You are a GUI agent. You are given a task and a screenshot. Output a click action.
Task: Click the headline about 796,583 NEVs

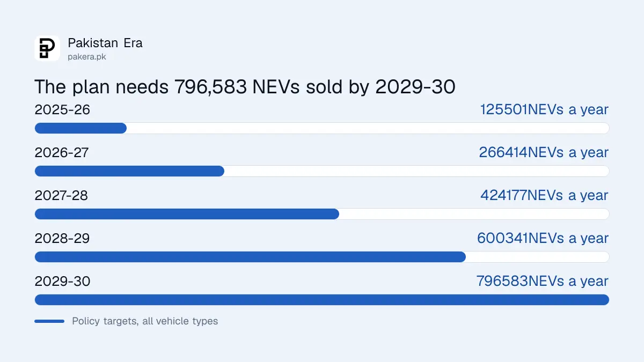click(x=245, y=87)
